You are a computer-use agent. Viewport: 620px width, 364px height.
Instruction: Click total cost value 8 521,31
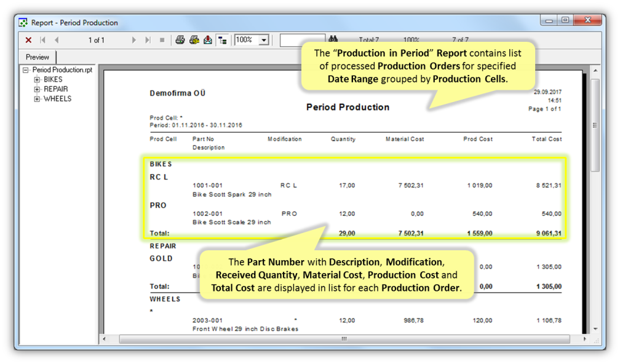pyautogui.click(x=549, y=185)
